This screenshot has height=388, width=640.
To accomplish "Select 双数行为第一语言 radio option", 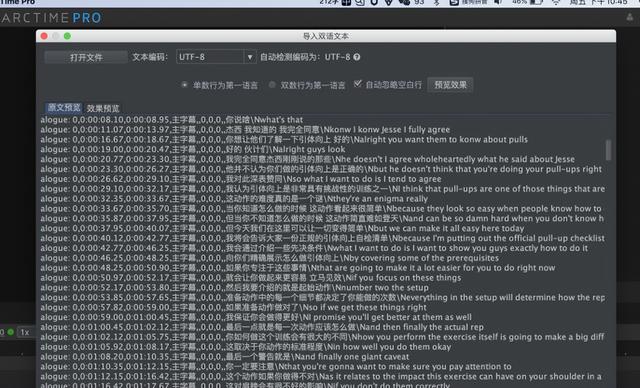I will tap(307, 85).
